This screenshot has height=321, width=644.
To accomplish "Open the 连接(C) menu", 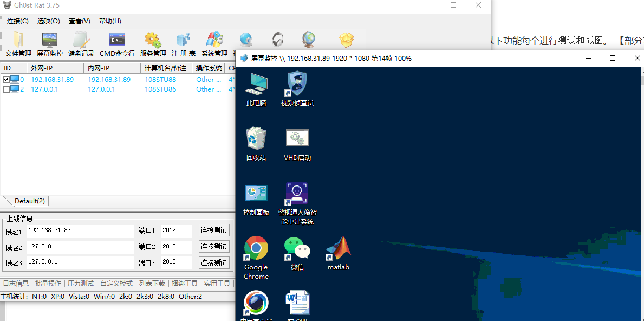I will (18, 21).
